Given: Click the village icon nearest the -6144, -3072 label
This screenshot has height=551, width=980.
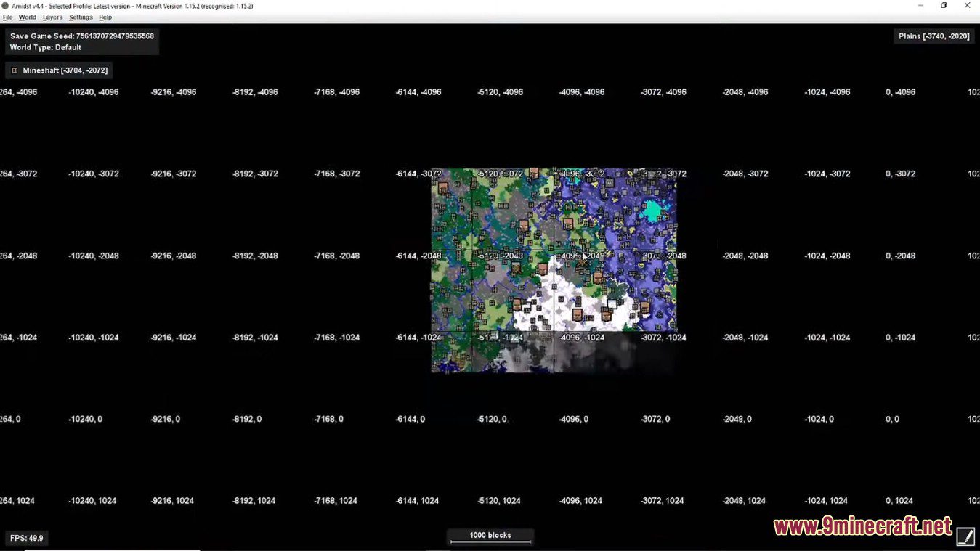Looking at the screenshot, I should 442,188.
